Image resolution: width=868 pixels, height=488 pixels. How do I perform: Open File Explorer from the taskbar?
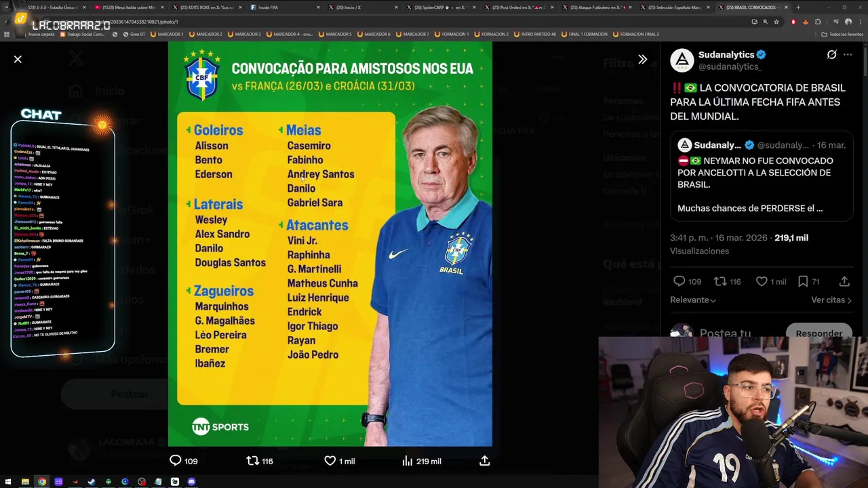25,482
